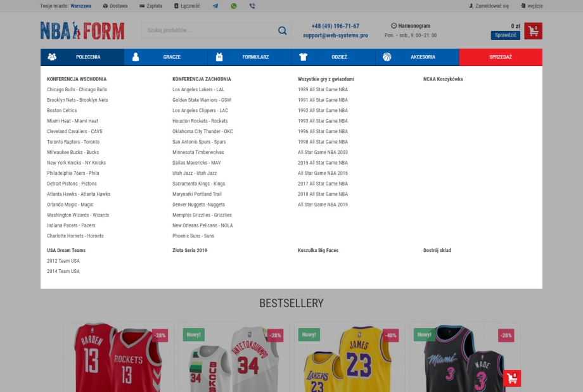This screenshot has width=583, height=392.
Task: Change city by clicking Warszawa
Action: pos(80,6)
